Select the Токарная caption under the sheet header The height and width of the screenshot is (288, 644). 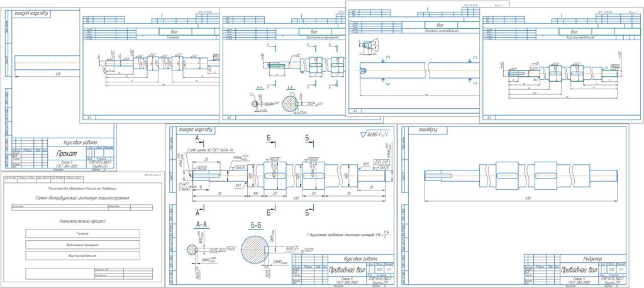173,37
